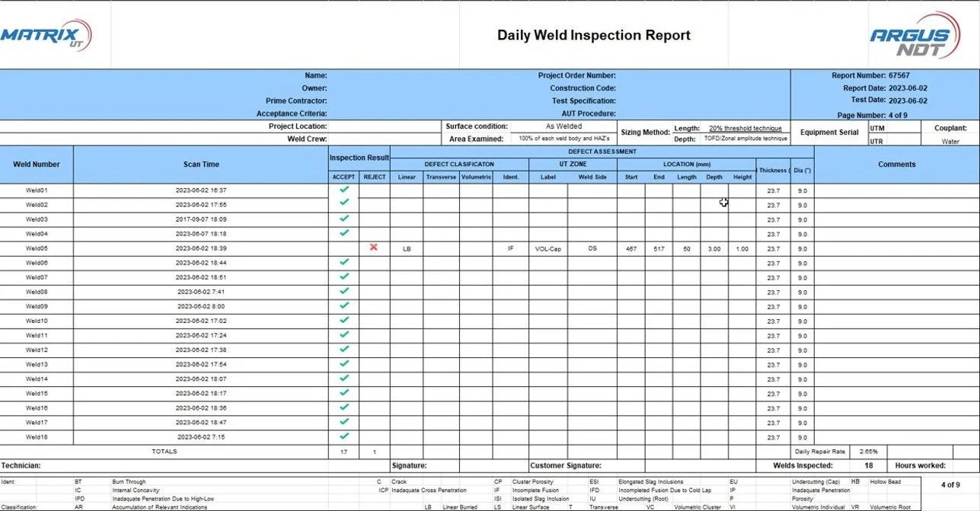Click the DEFECT ASSESSMENT header
This screenshot has height=511, width=980.
pos(602,151)
